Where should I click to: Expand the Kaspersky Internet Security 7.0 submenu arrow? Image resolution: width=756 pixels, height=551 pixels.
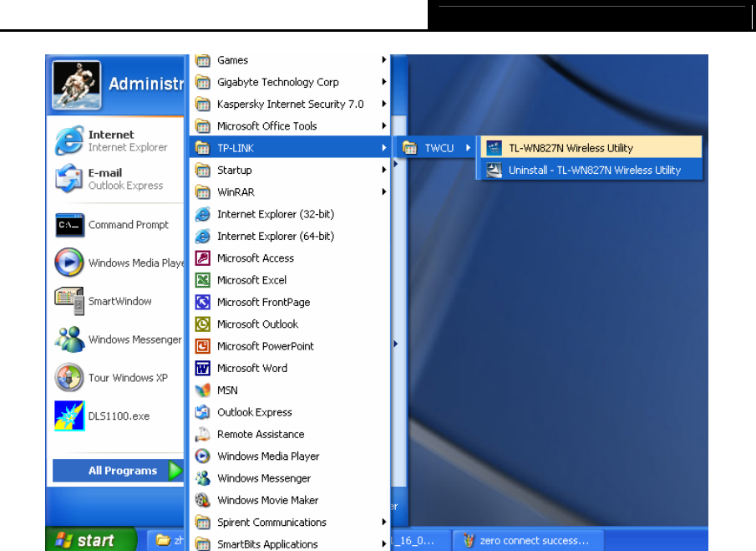pos(384,104)
